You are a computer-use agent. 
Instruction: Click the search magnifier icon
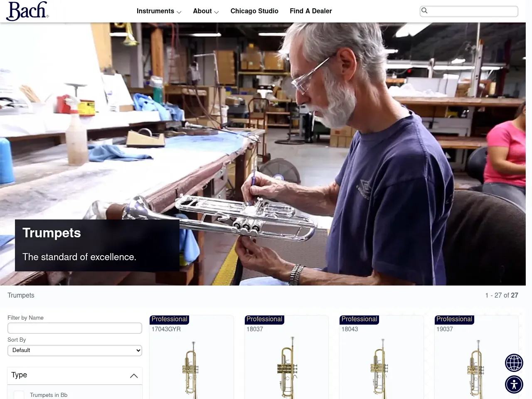[x=424, y=11]
